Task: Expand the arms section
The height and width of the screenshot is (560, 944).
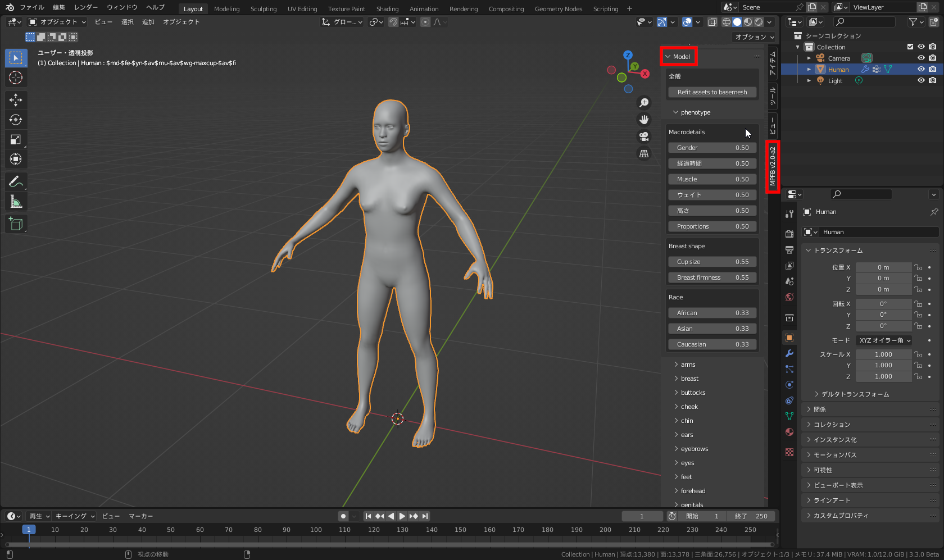Action: click(x=688, y=365)
